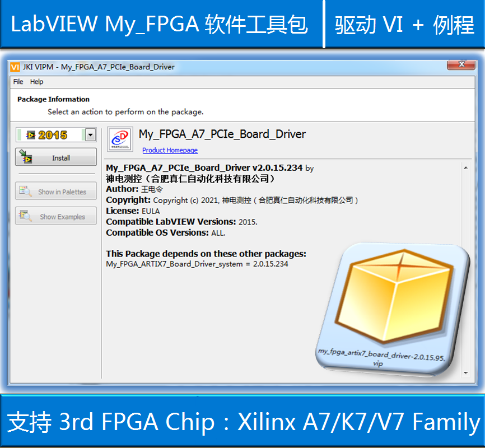The image size is (485, 448).
Task: Close the JKI VIPM window
Action: point(461,65)
